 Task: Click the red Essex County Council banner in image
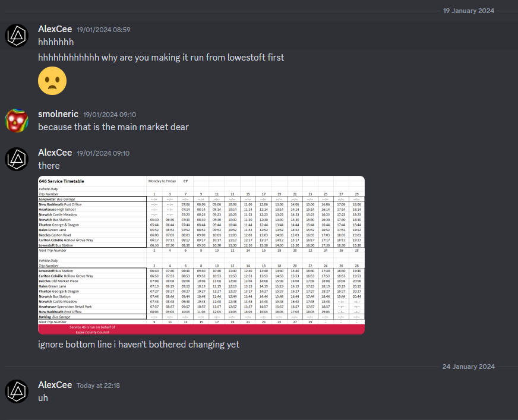pyautogui.click(x=201, y=330)
